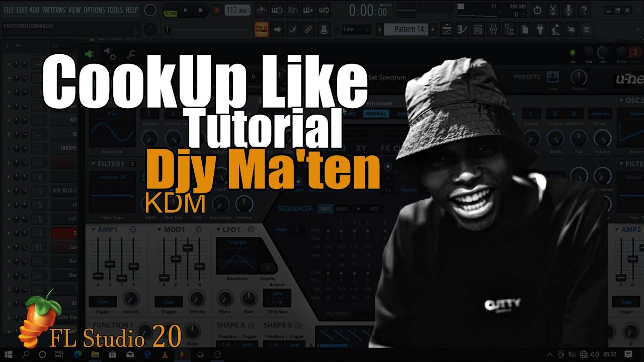Select SEQUENCER MOD mode

coord(342,209)
